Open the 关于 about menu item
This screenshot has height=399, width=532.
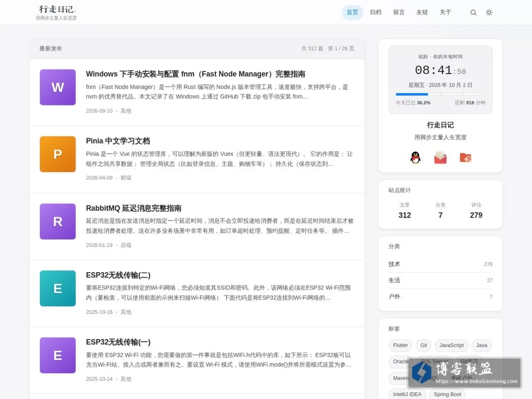[446, 12]
